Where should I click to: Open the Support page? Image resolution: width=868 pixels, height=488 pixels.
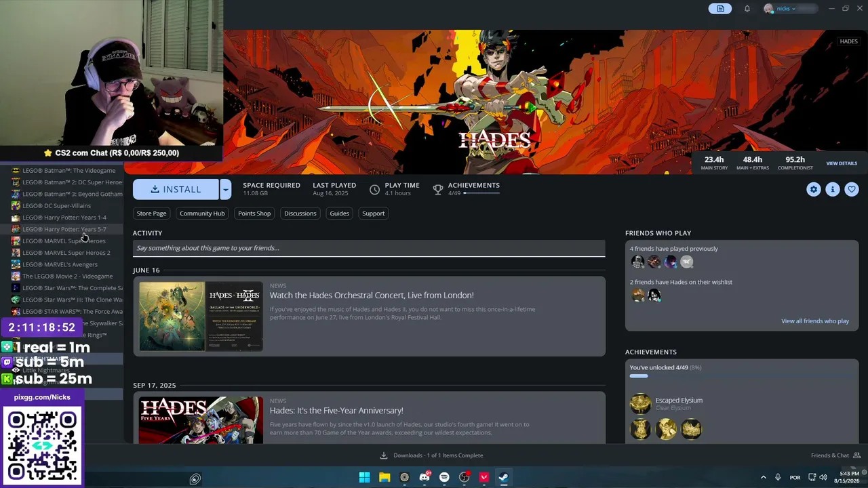coord(373,213)
